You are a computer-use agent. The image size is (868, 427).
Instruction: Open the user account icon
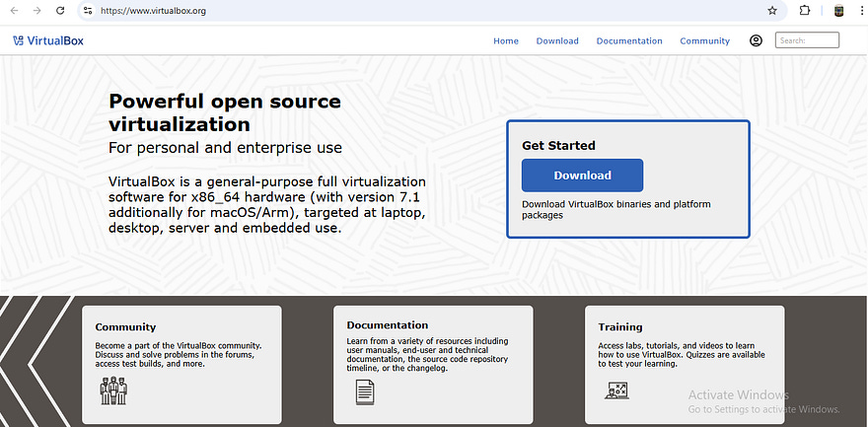pos(756,40)
